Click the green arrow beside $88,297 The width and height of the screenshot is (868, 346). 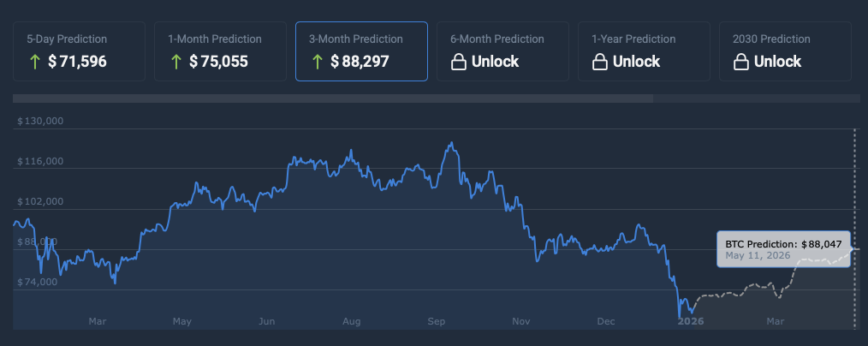(x=316, y=62)
